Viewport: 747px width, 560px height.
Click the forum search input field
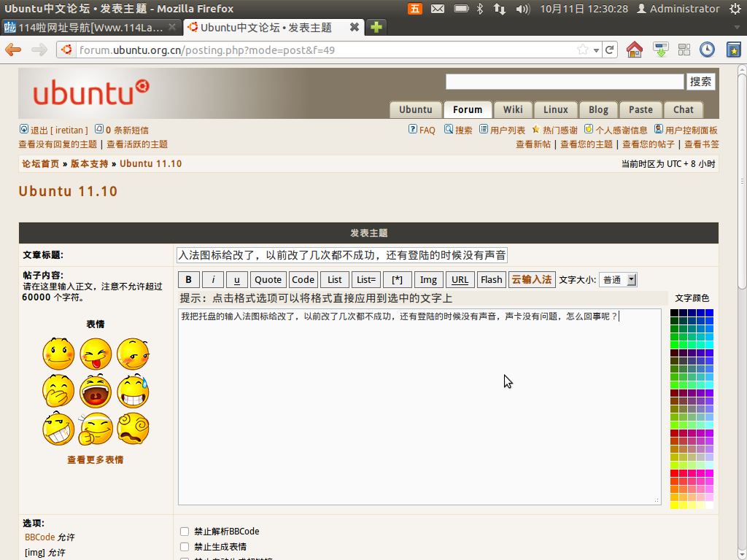click(565, 82)
